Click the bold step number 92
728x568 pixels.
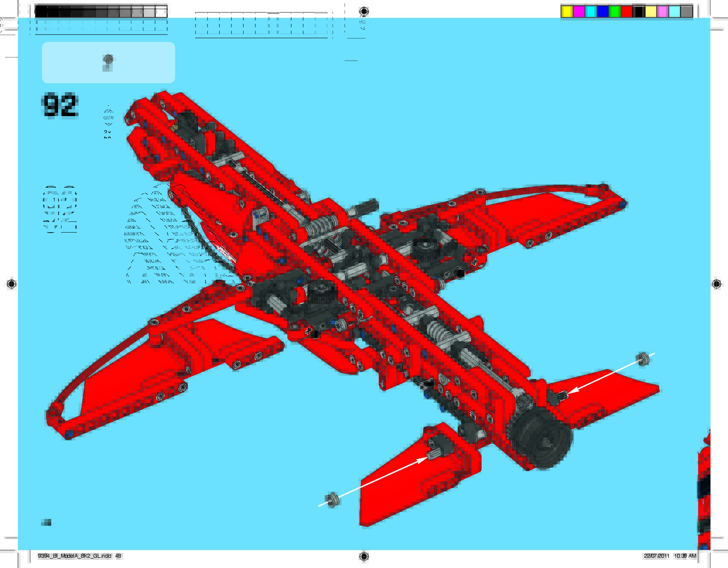tap(60, 105)
